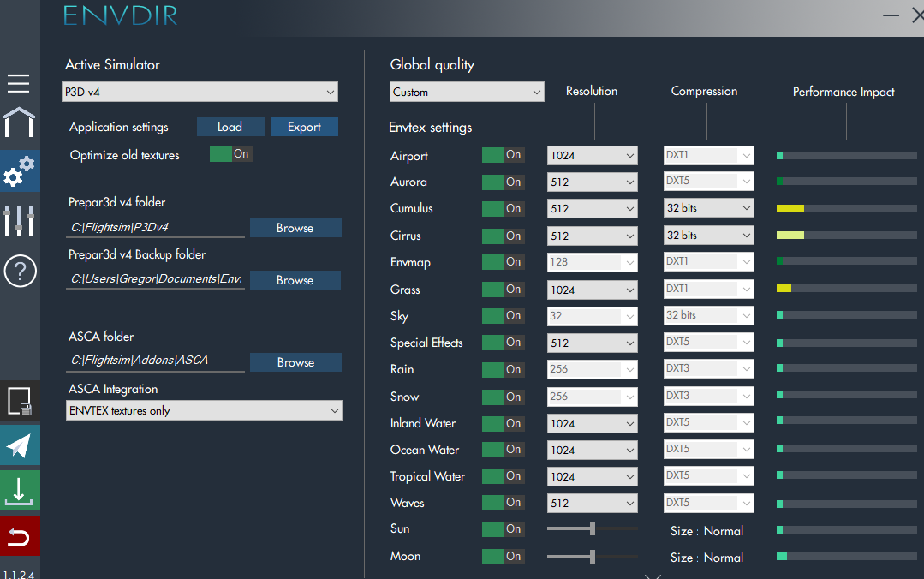The width and height of the screenshot is (924, 579).
Task: Open Cirrus compression dropdown
Action: pos(709,236)
